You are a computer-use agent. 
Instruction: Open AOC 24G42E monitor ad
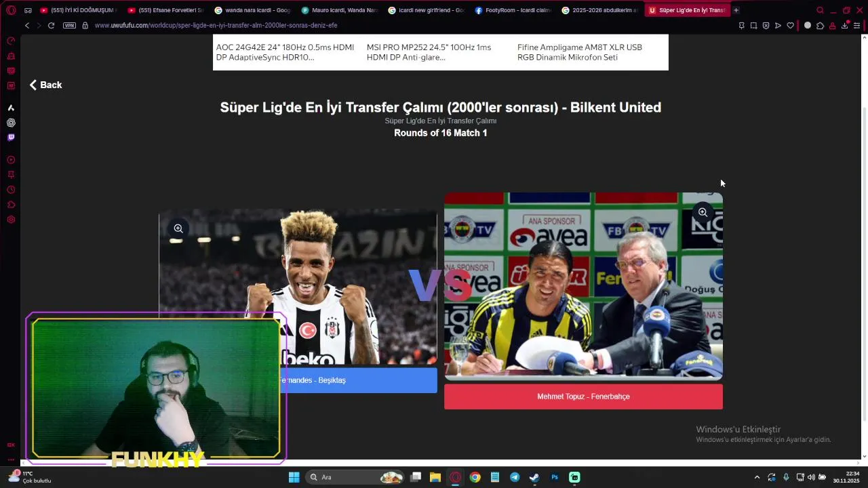[x=285, y=52]
